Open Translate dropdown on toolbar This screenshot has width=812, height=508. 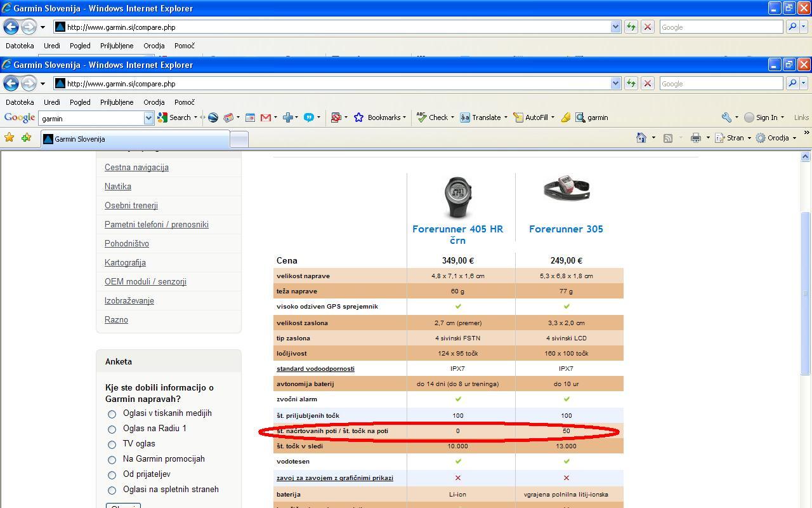[x=506, y=117]
